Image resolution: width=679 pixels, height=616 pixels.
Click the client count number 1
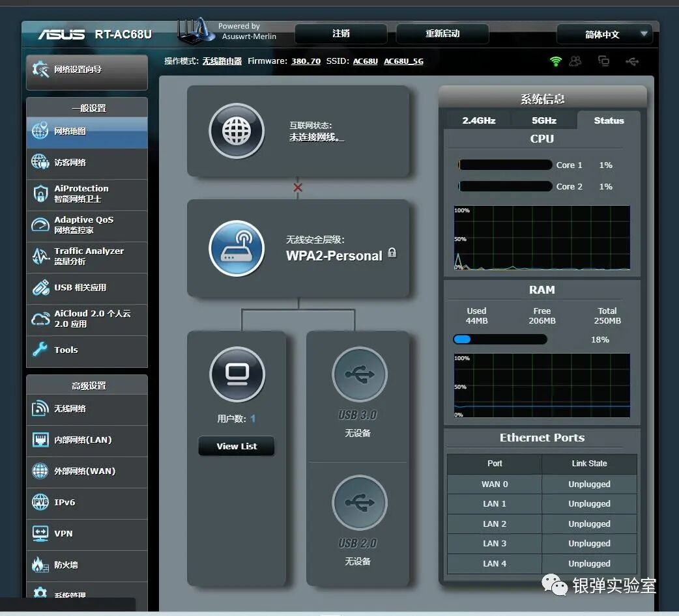(x=253, y=419)
